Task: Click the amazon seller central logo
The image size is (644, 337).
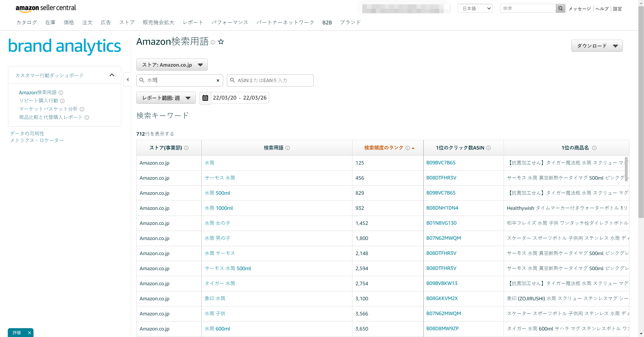Action: 46,8
